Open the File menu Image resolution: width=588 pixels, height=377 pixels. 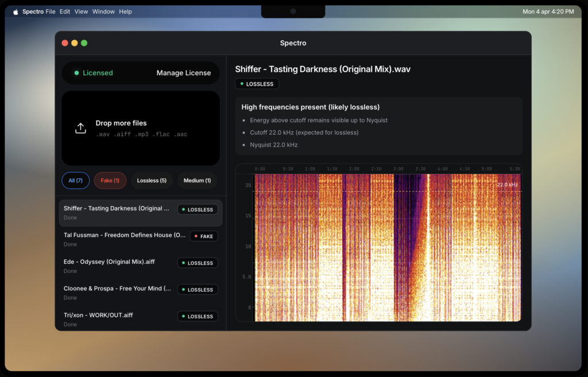point(51,11)
